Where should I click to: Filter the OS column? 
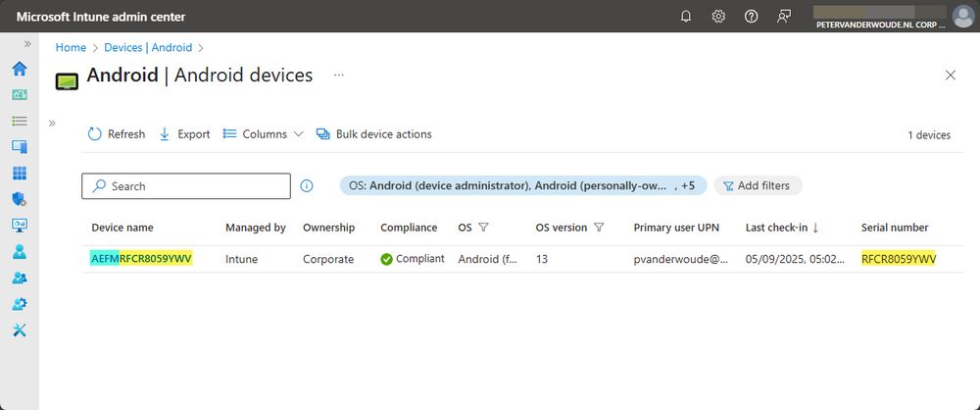pyautogui.click(x=482, y=228)
